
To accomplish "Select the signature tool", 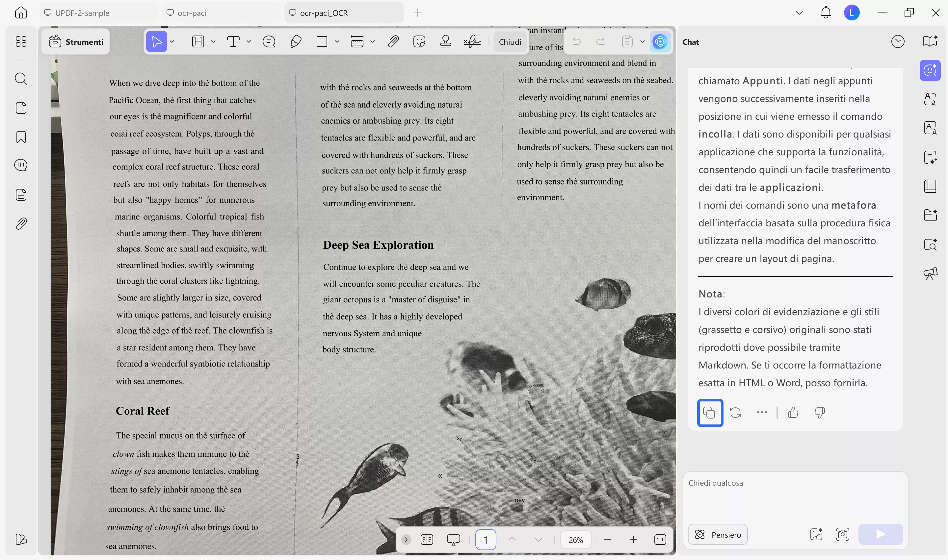I will click(472, 41).
